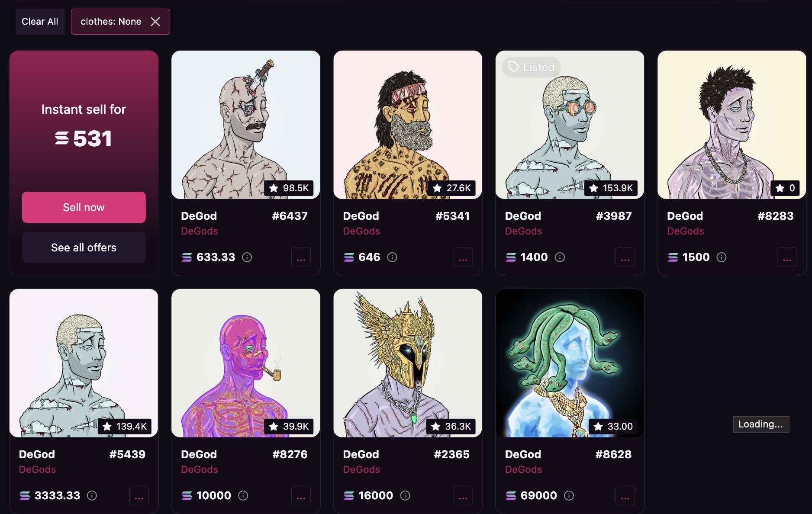Expand the ellipsis menu on DeGod #3987
The image size is (812, 514).
pos(625,257)
